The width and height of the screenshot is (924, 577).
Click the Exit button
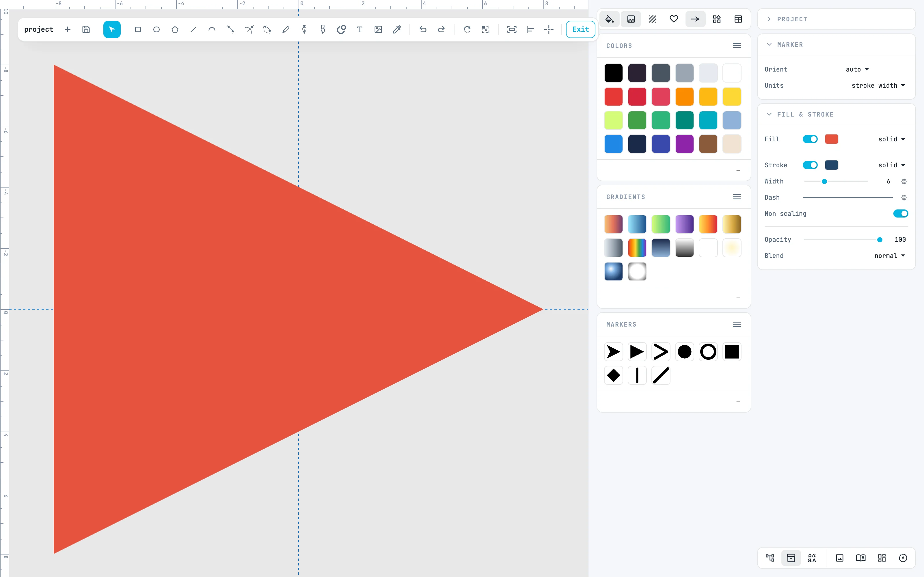580,29
